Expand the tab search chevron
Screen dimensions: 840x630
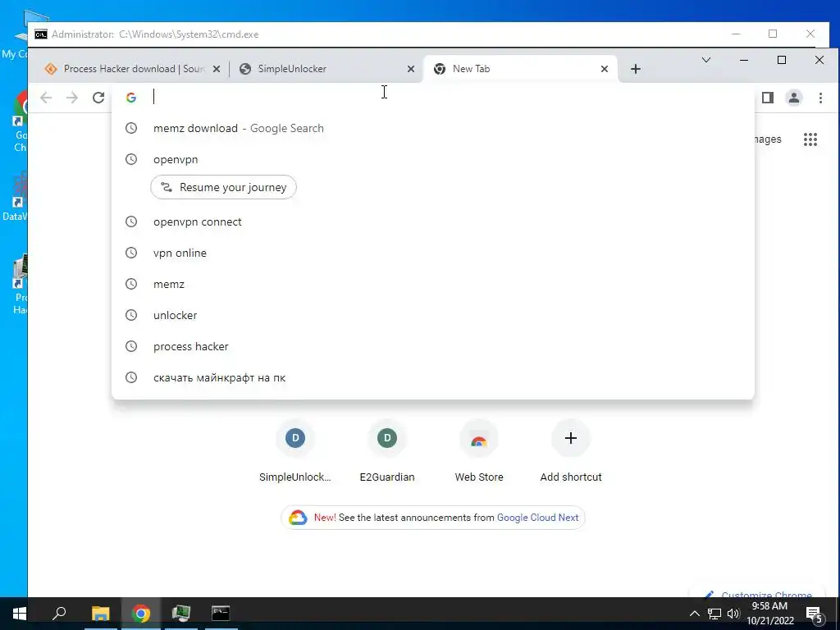pyautogui.click(x=706, y=60)
